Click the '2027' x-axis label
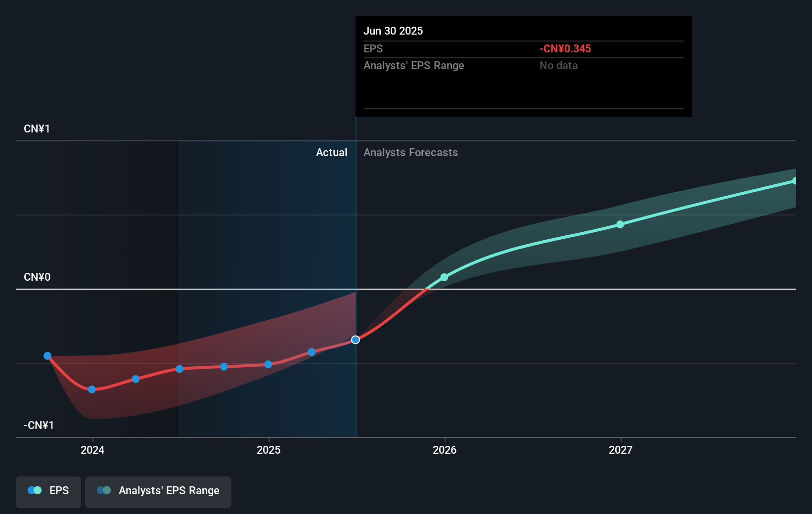The width and height of the screenshot is (812, 514). 621,450
